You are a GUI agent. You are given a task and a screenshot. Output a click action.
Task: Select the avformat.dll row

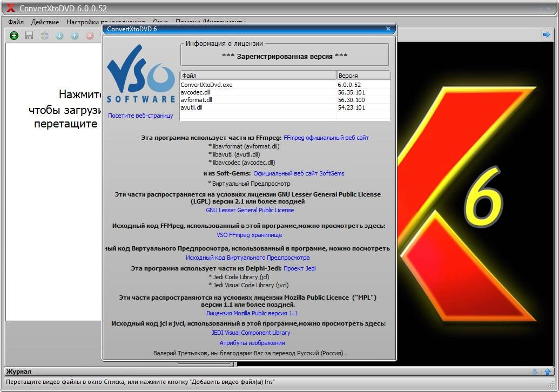pos(285,100)
